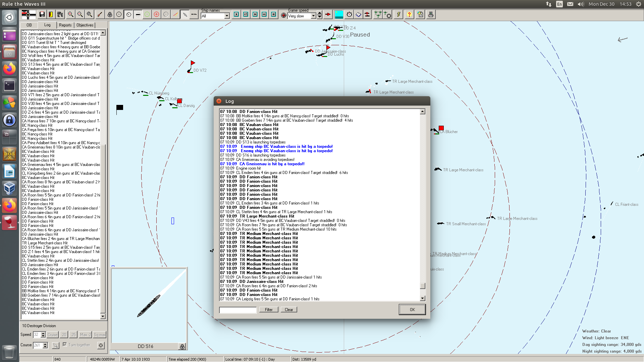644x362 pixels.
Task: Click the three aircraft squadron icon
Action: (378, 14)
